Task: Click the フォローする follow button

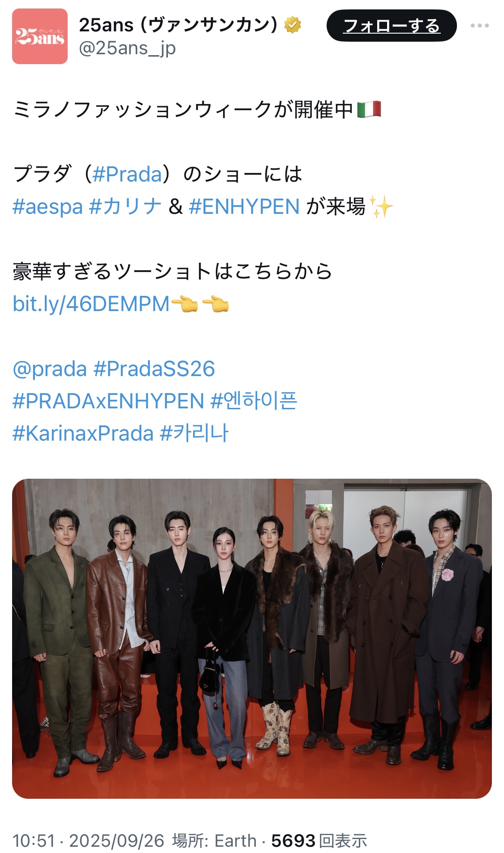Action: (392, 26)
